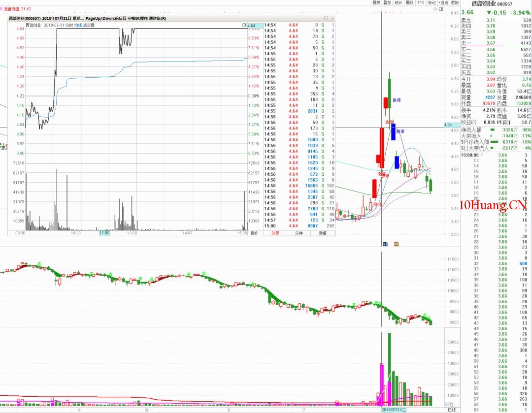The height and width of the screenshot is (413, 532).
Task: Click the current price 3.66 in the quote header
Action: click(x=467, y=12)
